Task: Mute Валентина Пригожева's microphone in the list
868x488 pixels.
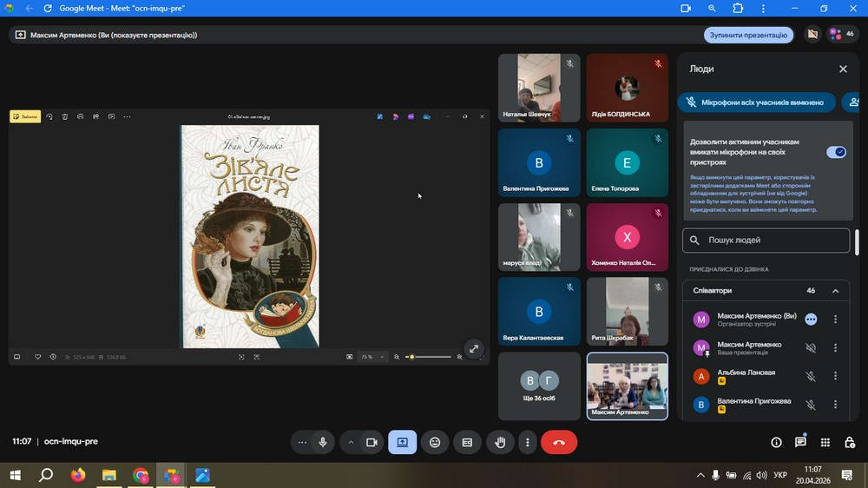Action: click(811, 405)
